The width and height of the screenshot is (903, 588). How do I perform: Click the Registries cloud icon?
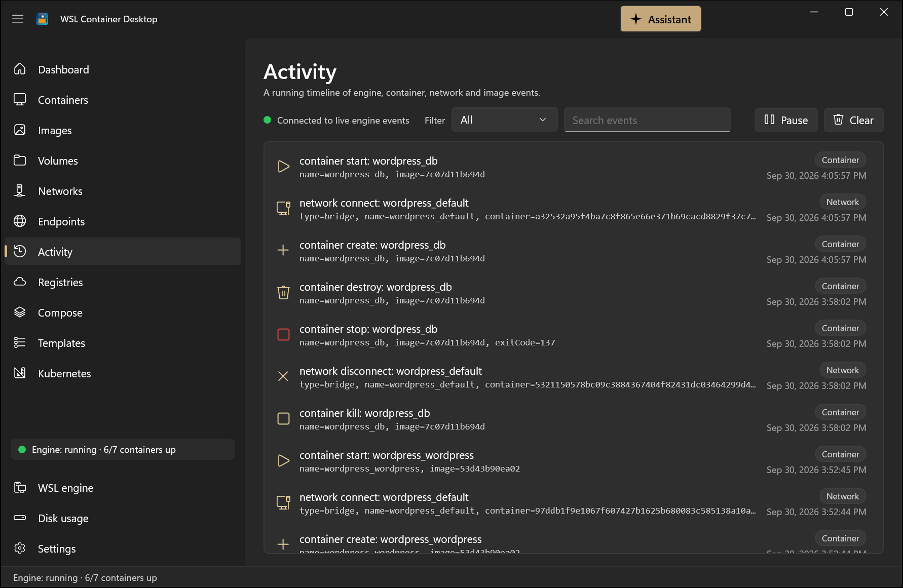click(20, 282)
